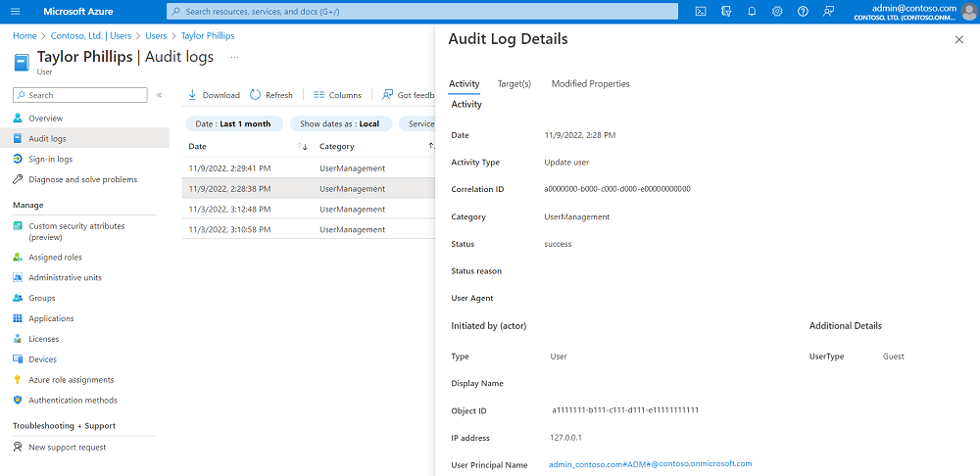Open the Columns chooser
The image size is (980, 476).
[337, 95]
